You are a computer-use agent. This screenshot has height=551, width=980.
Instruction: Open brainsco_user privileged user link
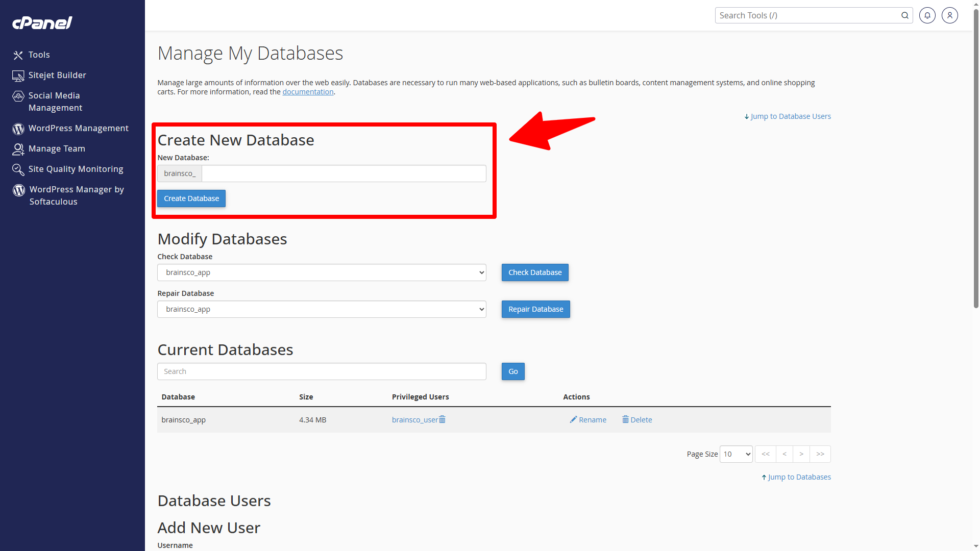[x=415, y=420]
